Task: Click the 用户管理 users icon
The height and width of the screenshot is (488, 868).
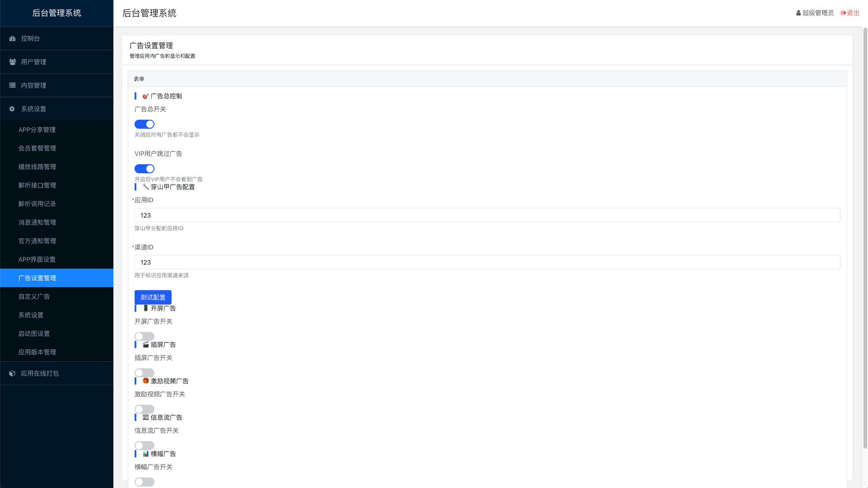Action: click(x=12, y=62)
